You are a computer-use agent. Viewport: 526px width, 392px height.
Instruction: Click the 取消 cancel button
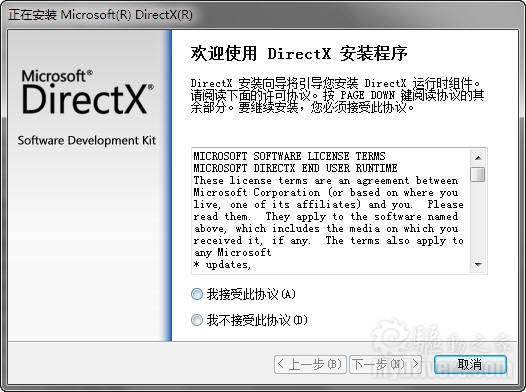(x=470, y=364)
